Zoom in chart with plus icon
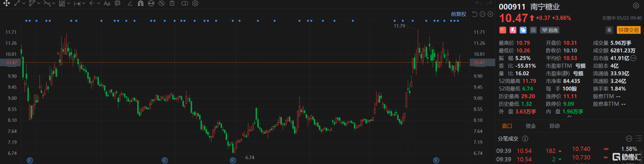The width and height of the screenshot is (644, 164). click(x=490, y=14)
